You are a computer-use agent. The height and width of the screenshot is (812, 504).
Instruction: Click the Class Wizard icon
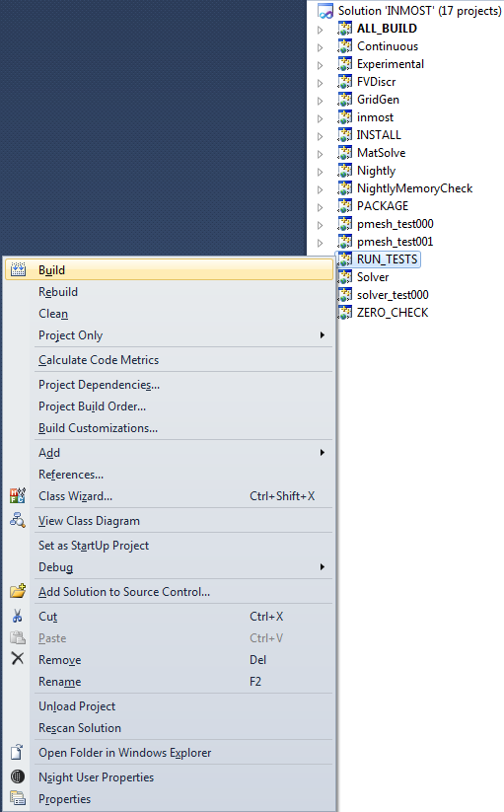pyautogui.click(x=18, y=495)
